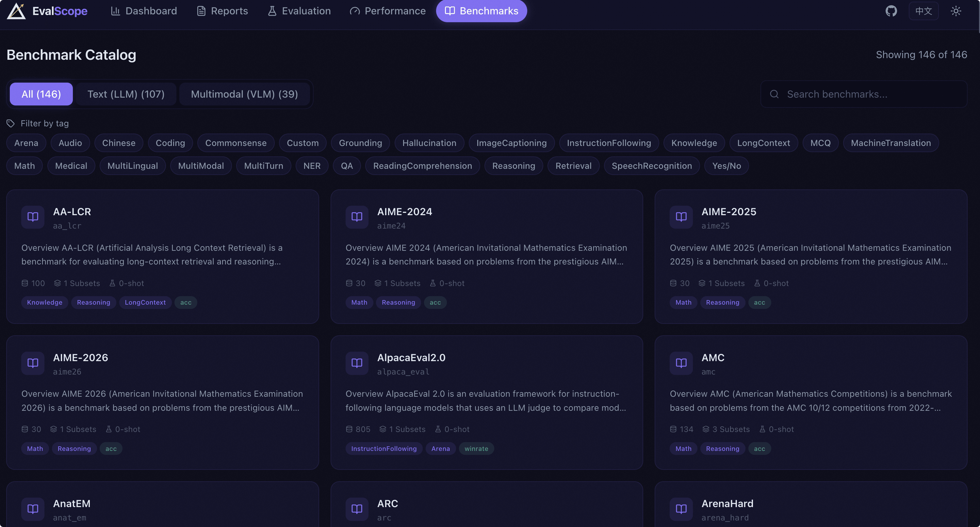Viewport: 980px width, 527px height.
Task: Filter by Reasoning tag in filter row
Action: [x=514, y=166]
